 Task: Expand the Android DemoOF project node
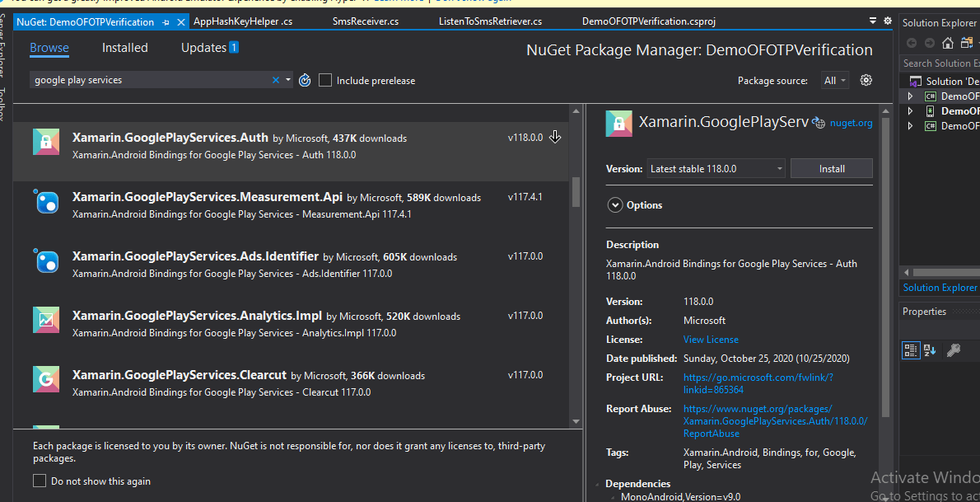tap(910, 110)
